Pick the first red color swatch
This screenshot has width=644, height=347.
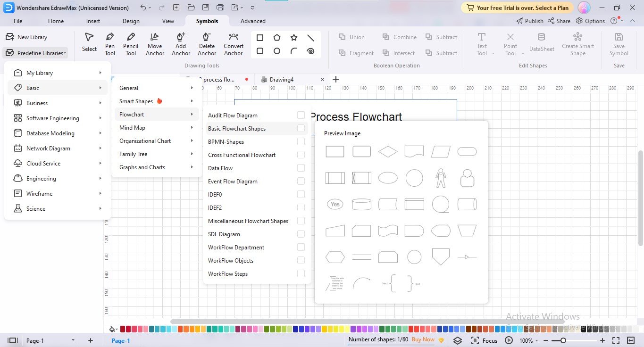tap(123, 329)
